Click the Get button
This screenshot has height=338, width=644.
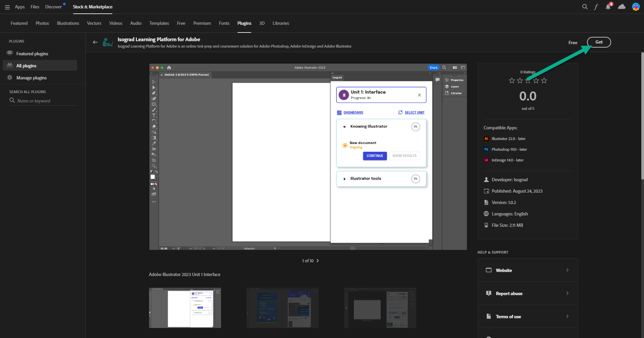tap(599, 42)
